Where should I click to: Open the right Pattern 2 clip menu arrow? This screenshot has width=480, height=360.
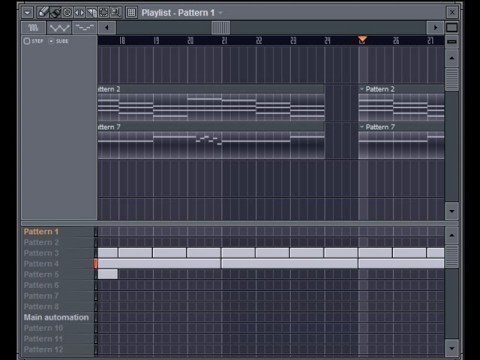pos(362,89)
